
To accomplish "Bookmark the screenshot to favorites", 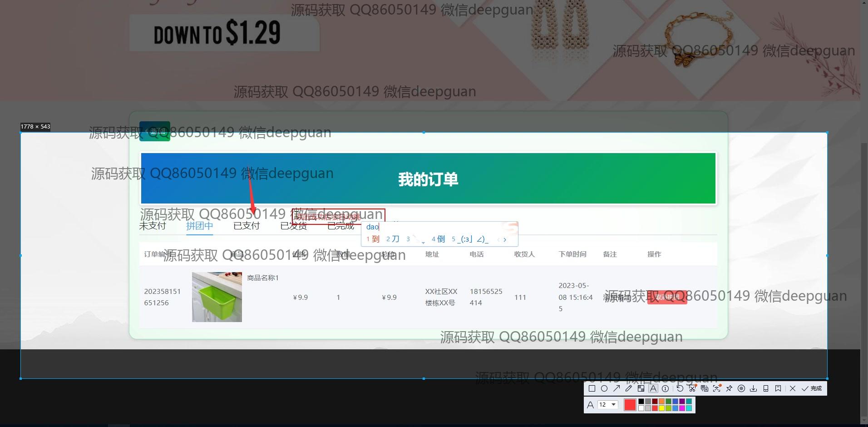I will coord(778,388).
